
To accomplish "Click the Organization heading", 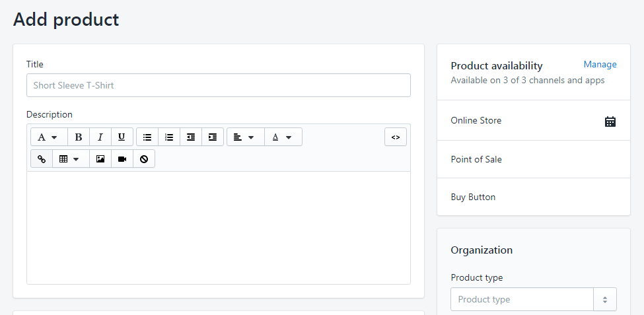I will click(x=482, y=250).
